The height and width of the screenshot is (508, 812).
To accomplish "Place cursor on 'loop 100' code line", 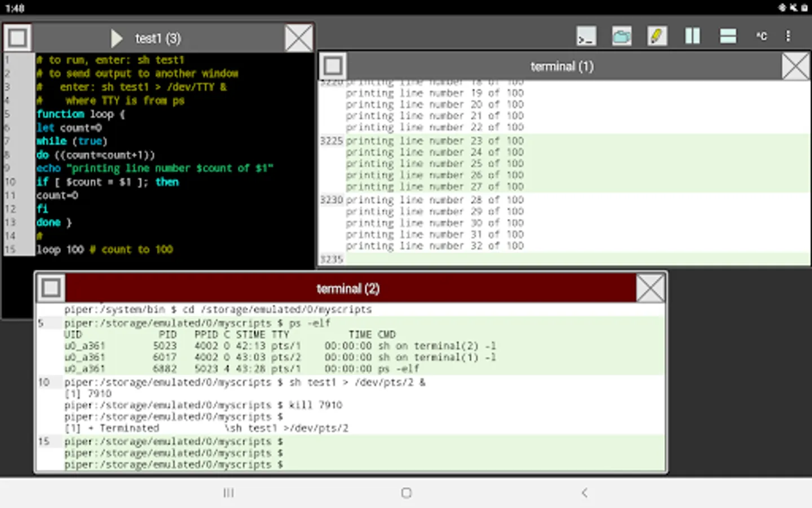I will [104, 249].
